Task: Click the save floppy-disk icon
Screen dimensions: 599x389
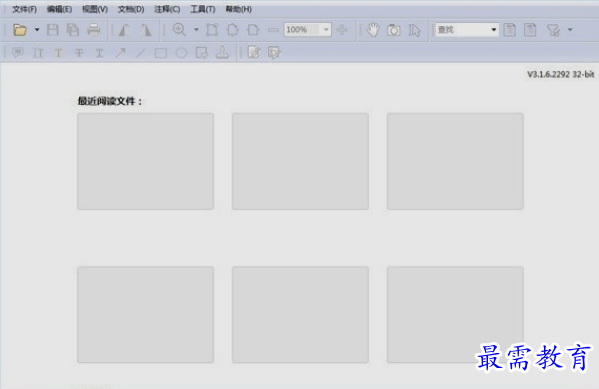Action: tap(53, 29)
